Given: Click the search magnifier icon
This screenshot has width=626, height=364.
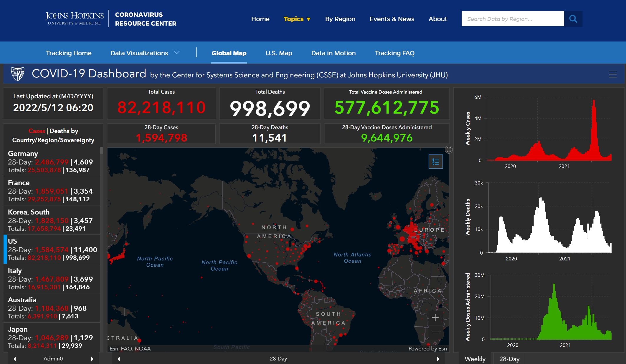Looking at the screenshot, I should tap(573, 19).
